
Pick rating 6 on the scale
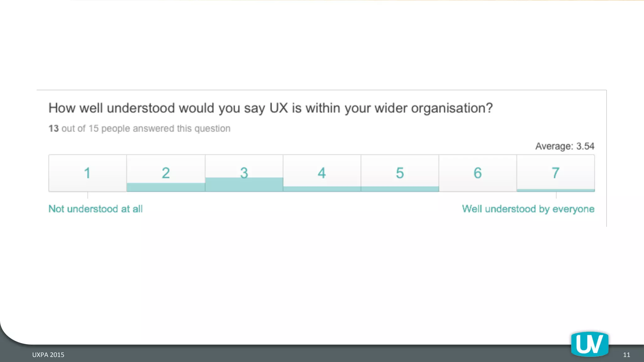[478, 173]
